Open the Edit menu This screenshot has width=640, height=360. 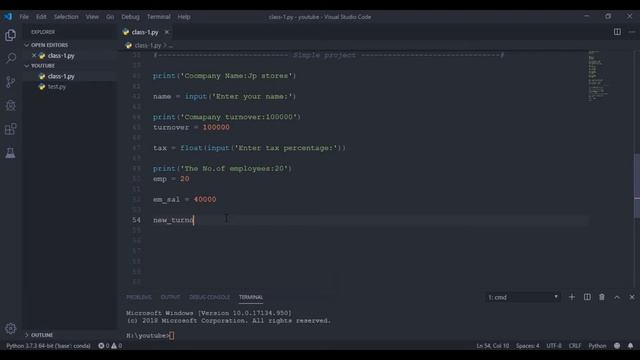tap(41, 17)
